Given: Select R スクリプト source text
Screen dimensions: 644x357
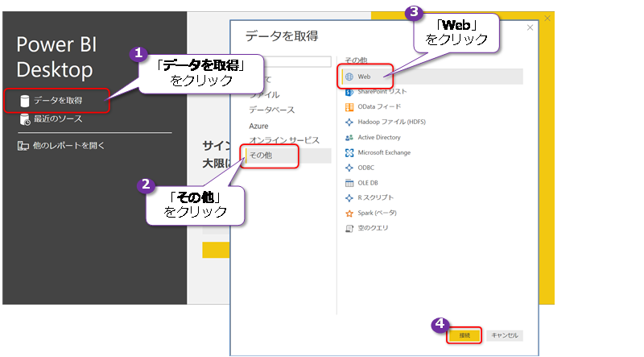Looking at the screenshot, I should pos(375,197).
